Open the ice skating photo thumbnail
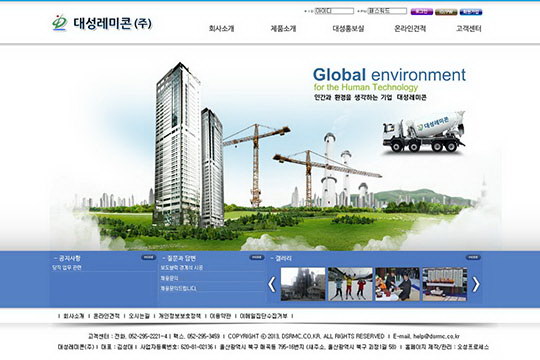Image resolution: width=540 pixels, height=360 pixels. pyautogui.click(x=350, y=284)
